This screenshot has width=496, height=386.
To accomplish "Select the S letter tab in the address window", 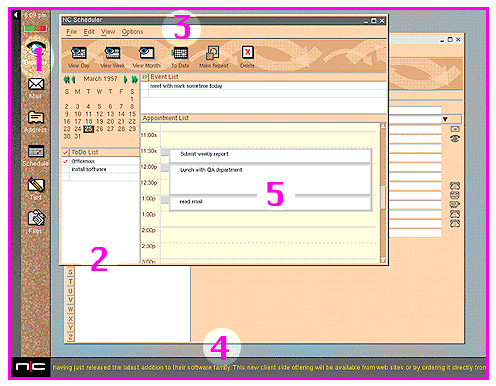I will pyautogui.click(x=71, y=272).
